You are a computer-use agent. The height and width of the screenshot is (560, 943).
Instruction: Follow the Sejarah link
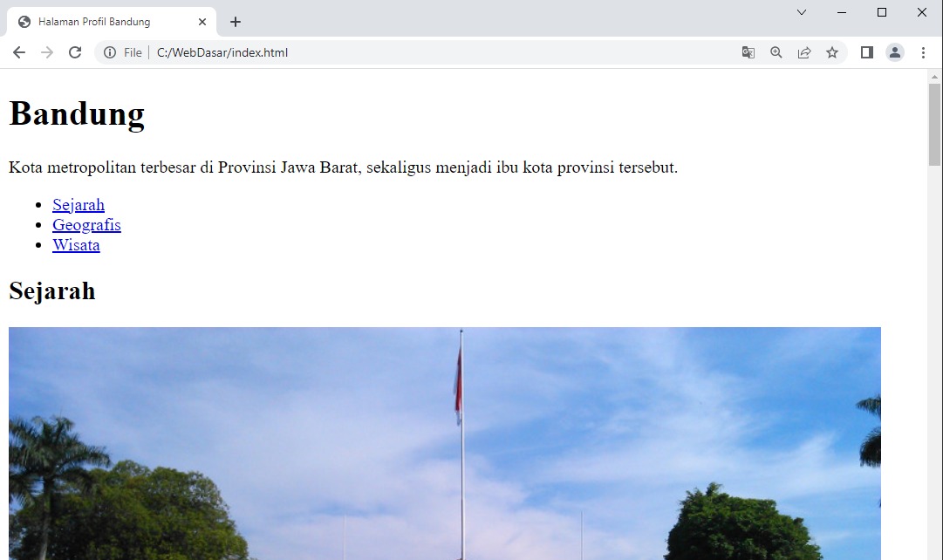pyautogui.click(x=79, y=205)
